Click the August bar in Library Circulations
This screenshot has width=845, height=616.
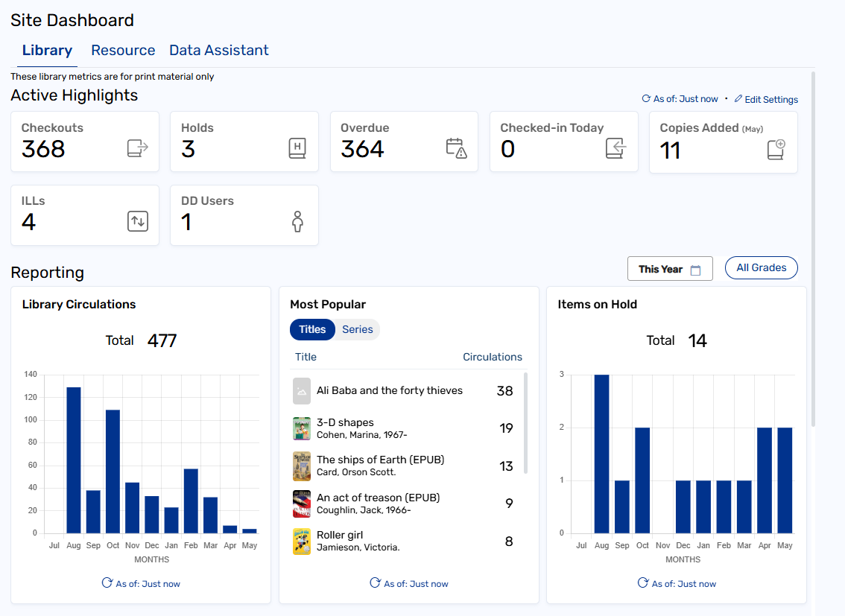point(73,460)
